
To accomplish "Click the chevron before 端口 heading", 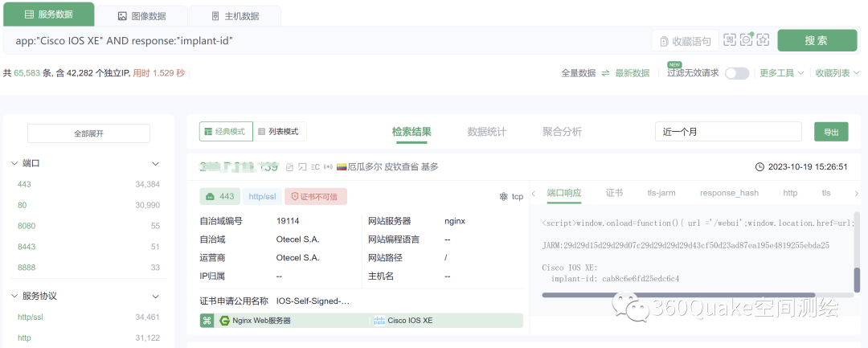I will pos(14,164).
